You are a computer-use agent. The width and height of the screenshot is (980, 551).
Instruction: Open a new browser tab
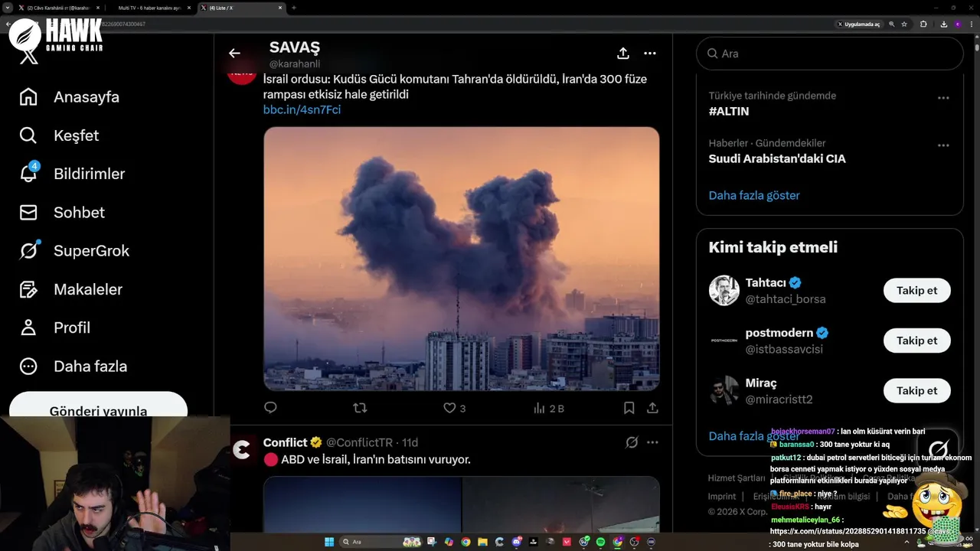(294, 8)
